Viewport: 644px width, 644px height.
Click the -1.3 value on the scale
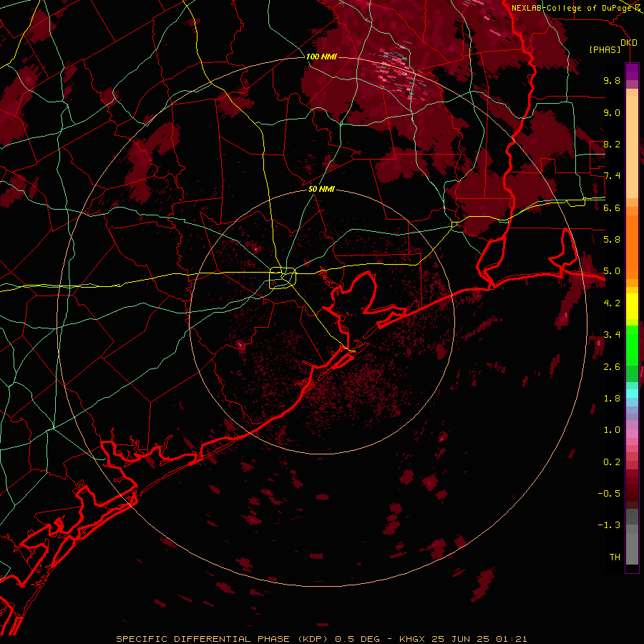point(609,525)
